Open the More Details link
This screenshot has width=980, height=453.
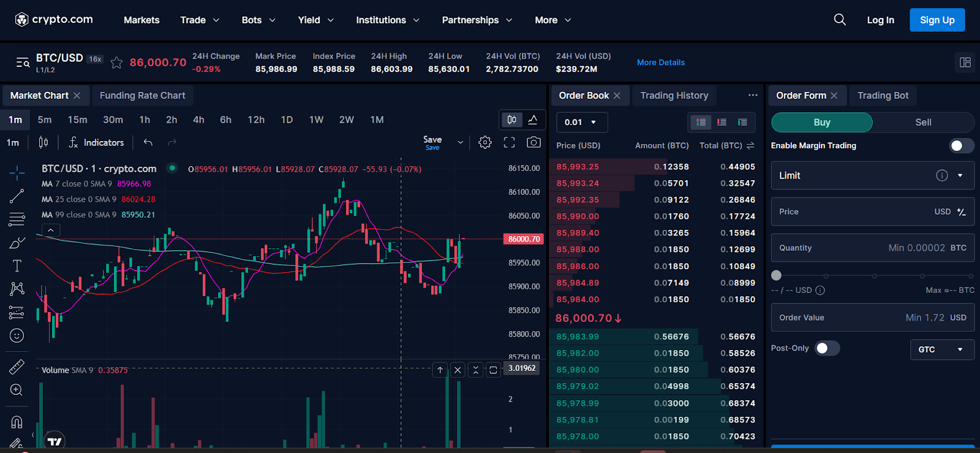pos(661,63)
